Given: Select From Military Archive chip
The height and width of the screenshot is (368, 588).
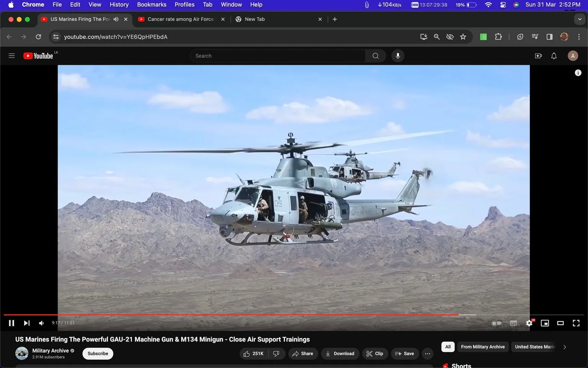Looking at the screenshot, I should coord(483,347).
